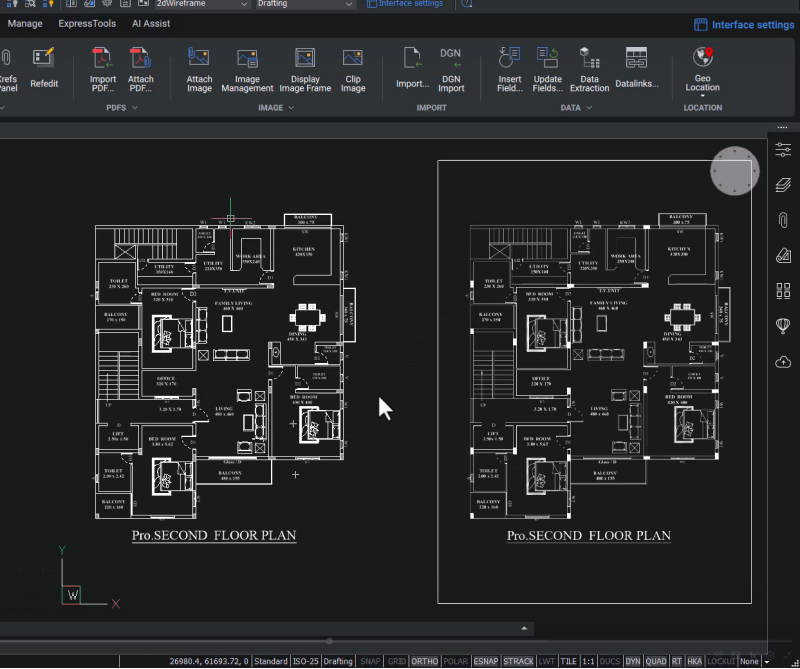Click the horizontal scrollbar thumb

pyautogui.click(x=330, y=641)
